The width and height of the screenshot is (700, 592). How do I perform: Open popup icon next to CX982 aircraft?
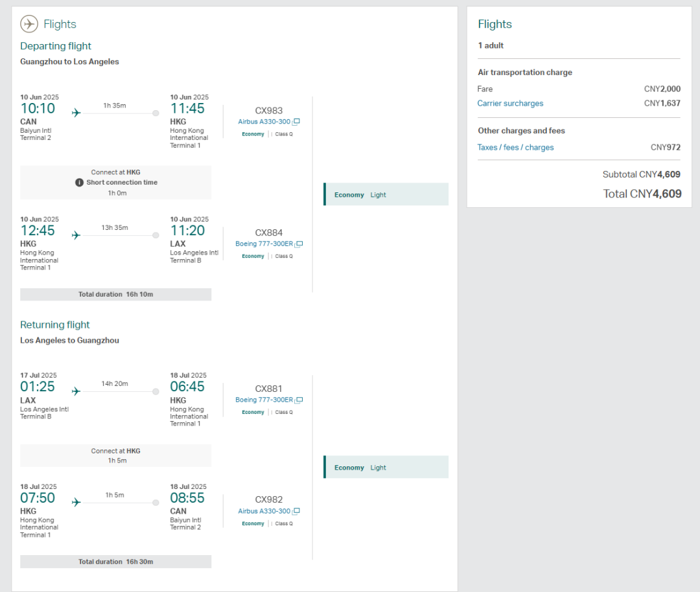[x=296, y=512]
